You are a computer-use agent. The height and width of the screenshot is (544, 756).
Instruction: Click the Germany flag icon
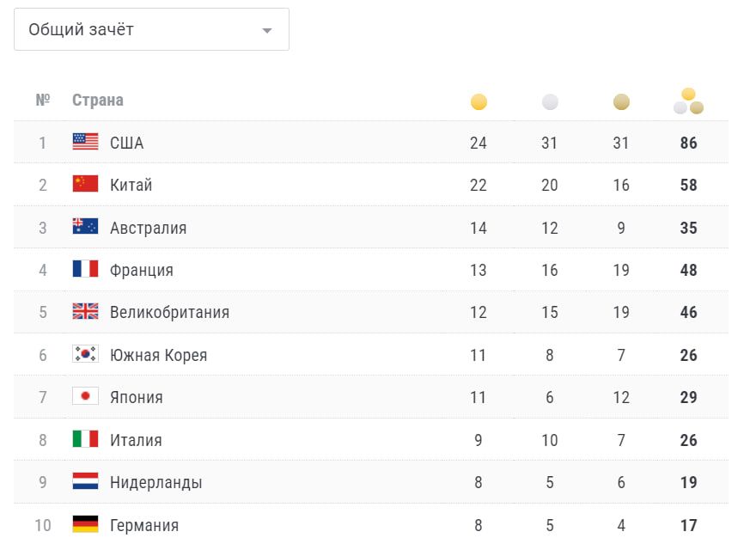pyautogui.click(x=85, y=524)
